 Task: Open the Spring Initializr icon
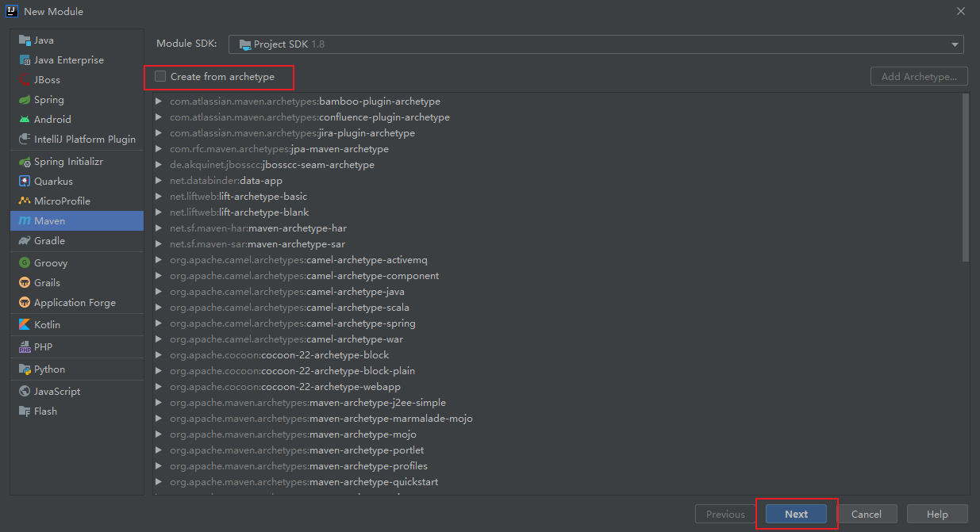point(25,162)
